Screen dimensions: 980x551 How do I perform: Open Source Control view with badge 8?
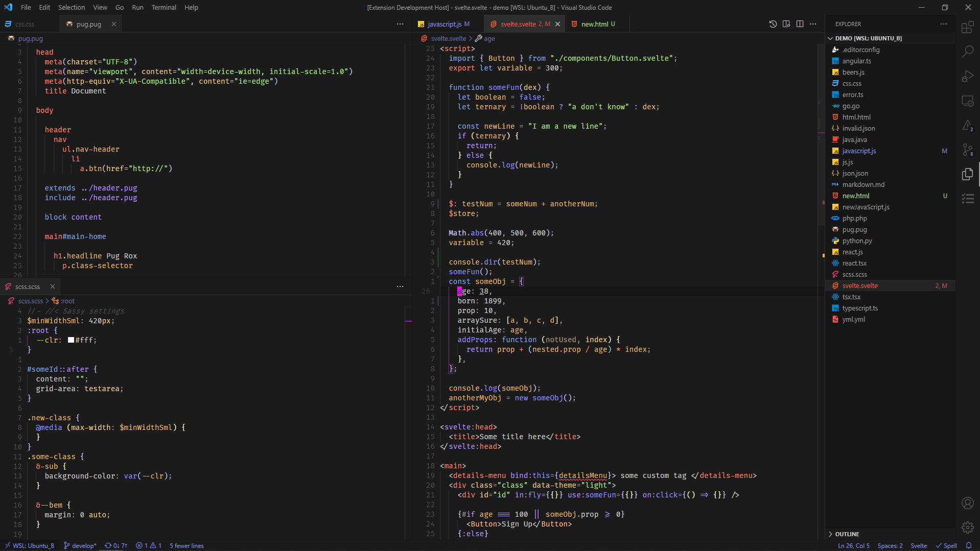[x=967, y=150]
